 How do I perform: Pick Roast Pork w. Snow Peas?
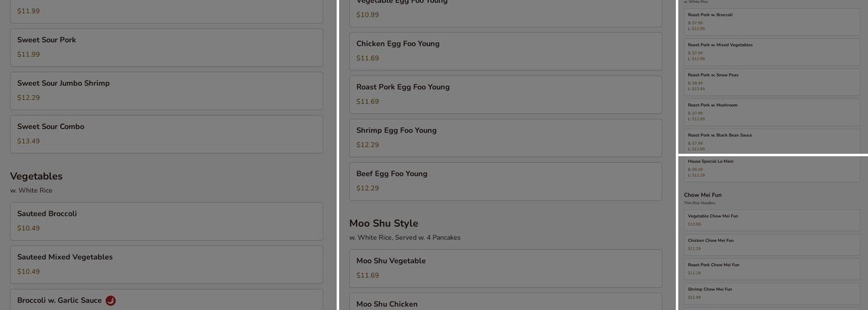tap(772, 82)
